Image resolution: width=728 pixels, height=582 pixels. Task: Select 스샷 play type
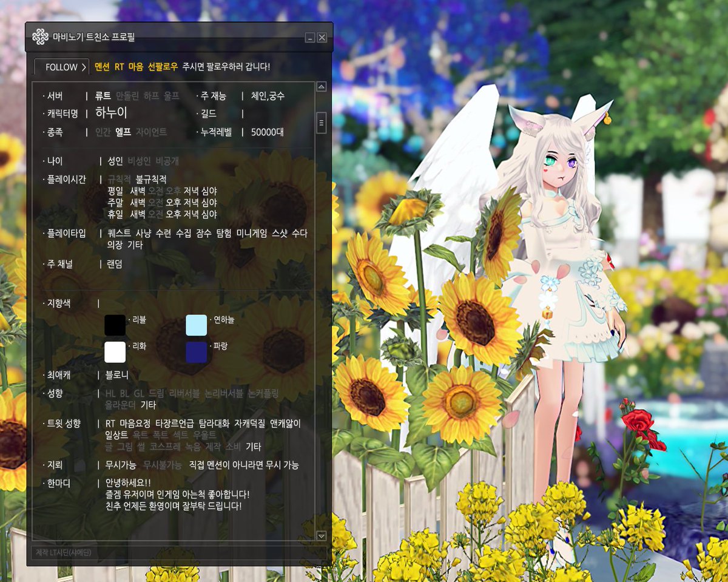279,234
